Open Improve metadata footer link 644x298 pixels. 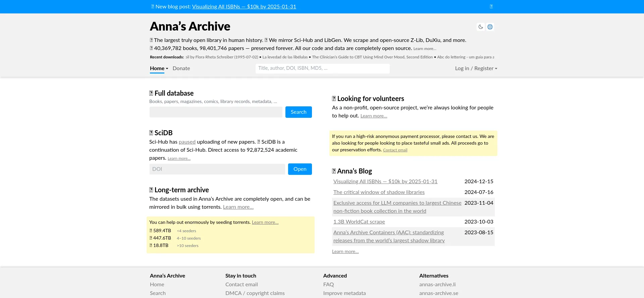pos(344,293)
